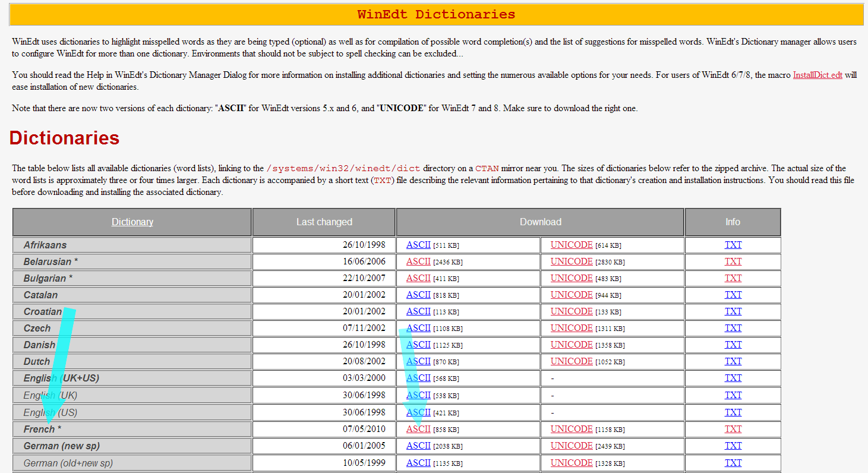This screenshot has width=868, height=473.
Task: Open Bulgarian TXT info file
Action: click(733, 278)
